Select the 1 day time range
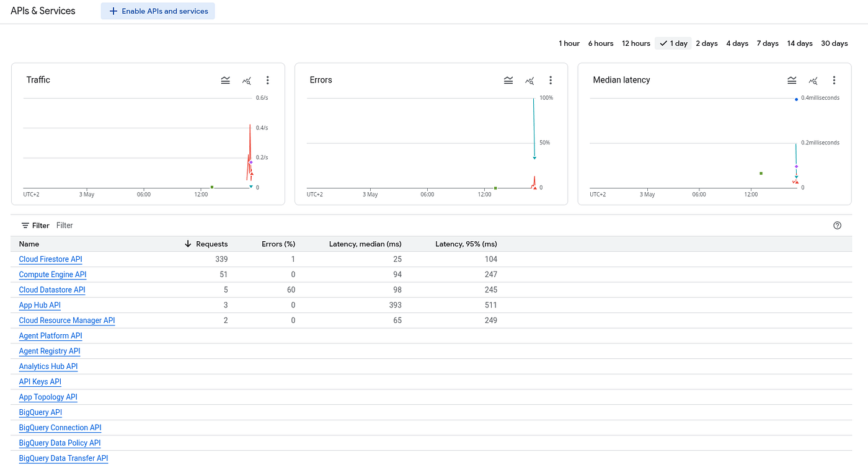 [673, 43]
